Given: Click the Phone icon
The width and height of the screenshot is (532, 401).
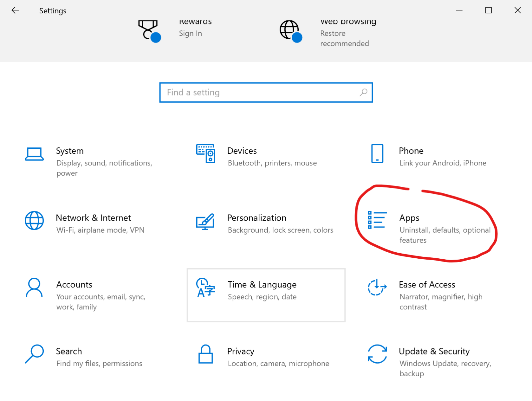Looking at the screenshot, I should coord(377,153).
